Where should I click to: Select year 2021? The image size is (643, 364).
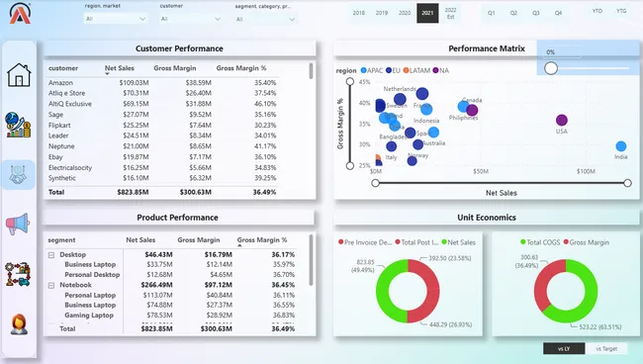(427, 13)
